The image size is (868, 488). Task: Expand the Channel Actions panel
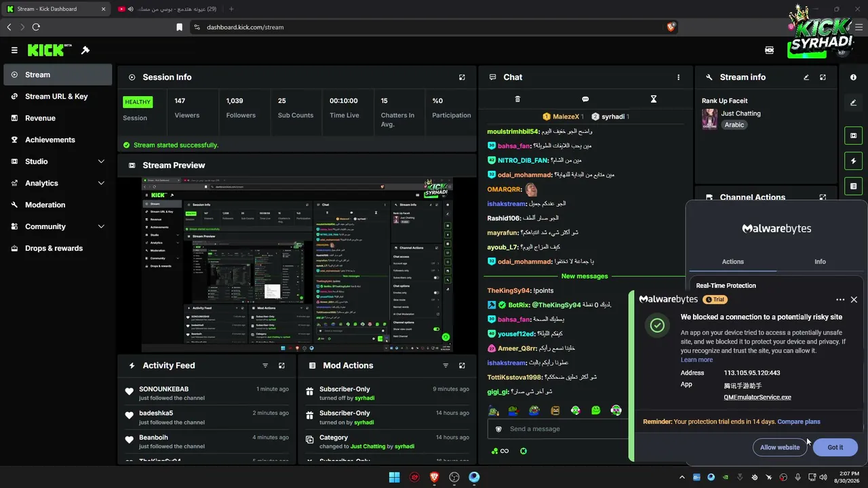pos(823,197)
